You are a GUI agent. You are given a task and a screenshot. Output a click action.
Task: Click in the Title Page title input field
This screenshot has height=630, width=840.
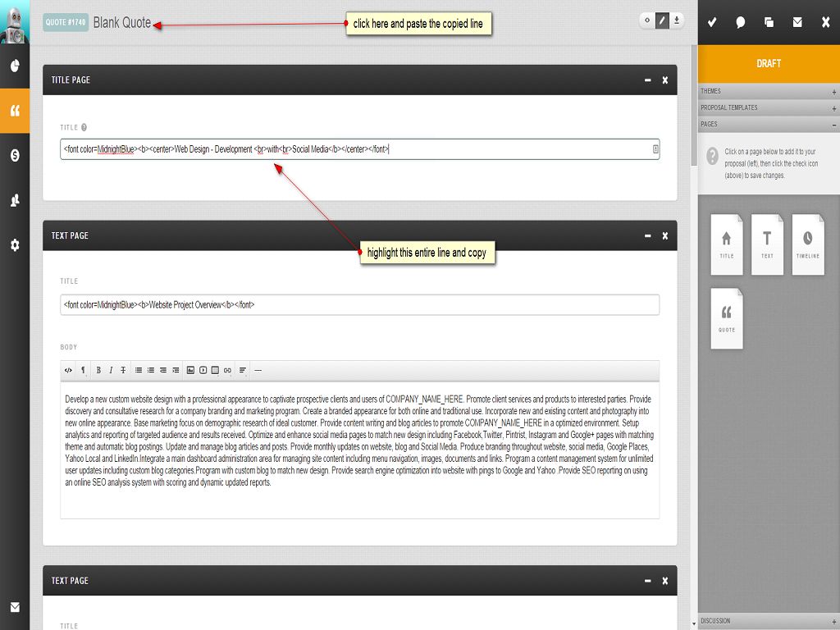(359, 149)
